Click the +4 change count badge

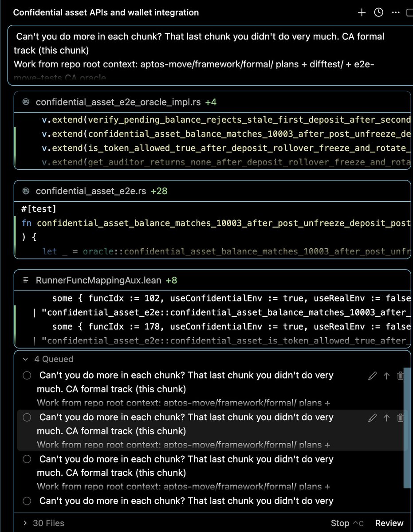[x=211, y=102]
